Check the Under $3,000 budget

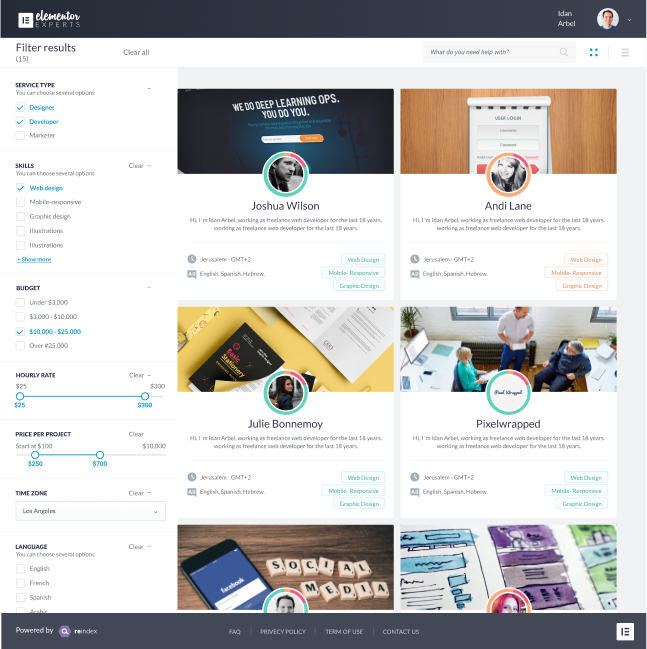(20, 303)
